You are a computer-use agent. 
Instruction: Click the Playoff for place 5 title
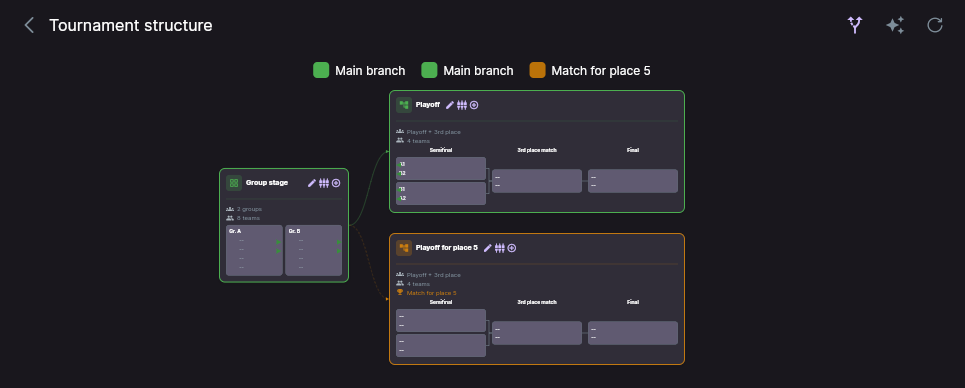point(447,248)
